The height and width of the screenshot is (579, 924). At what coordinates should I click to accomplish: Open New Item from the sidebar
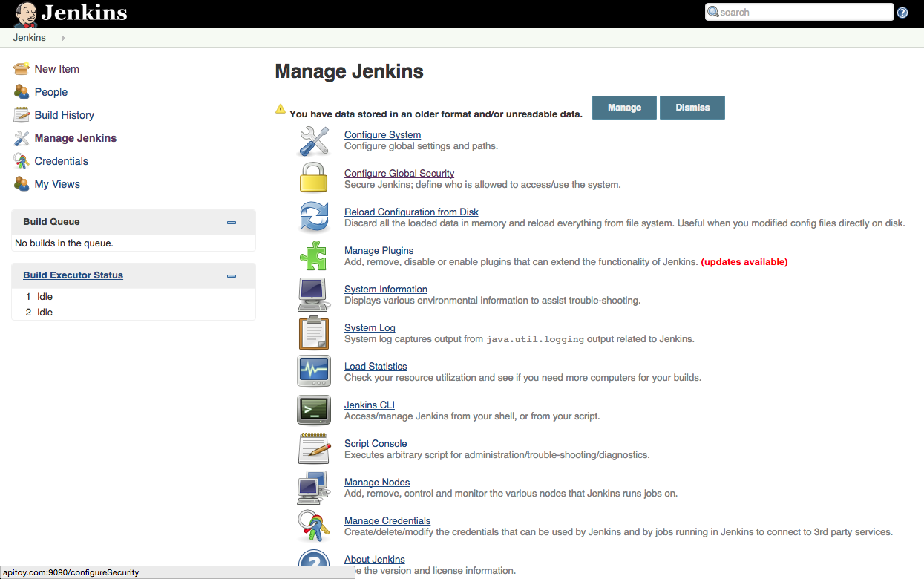[57, 69]
